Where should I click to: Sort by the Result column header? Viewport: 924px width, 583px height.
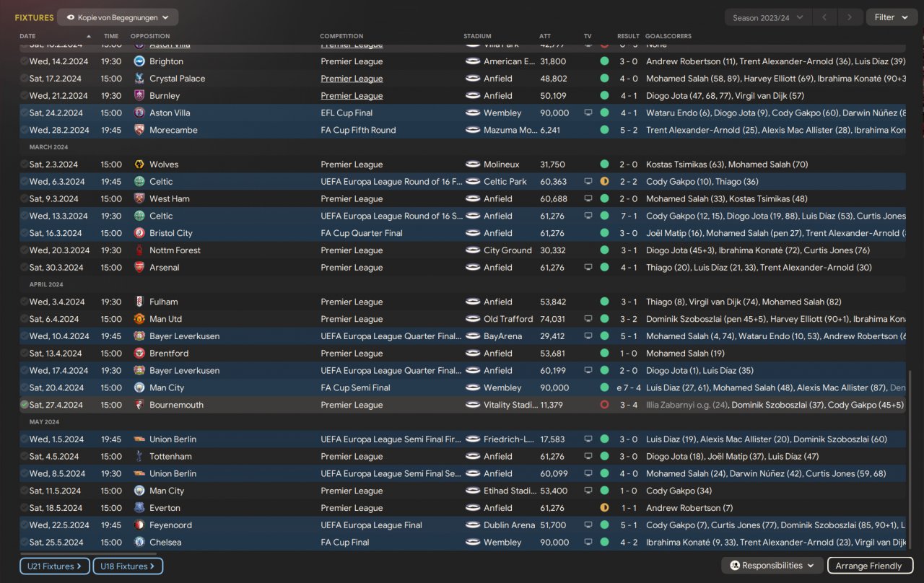628,36
